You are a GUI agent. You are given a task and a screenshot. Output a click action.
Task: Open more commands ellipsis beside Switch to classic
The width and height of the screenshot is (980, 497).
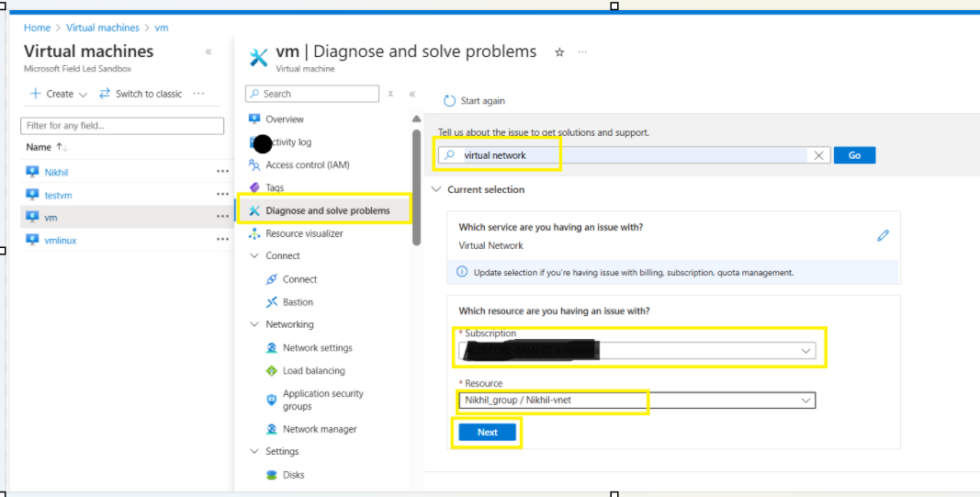pyautogui.click(x=198, y=94)
